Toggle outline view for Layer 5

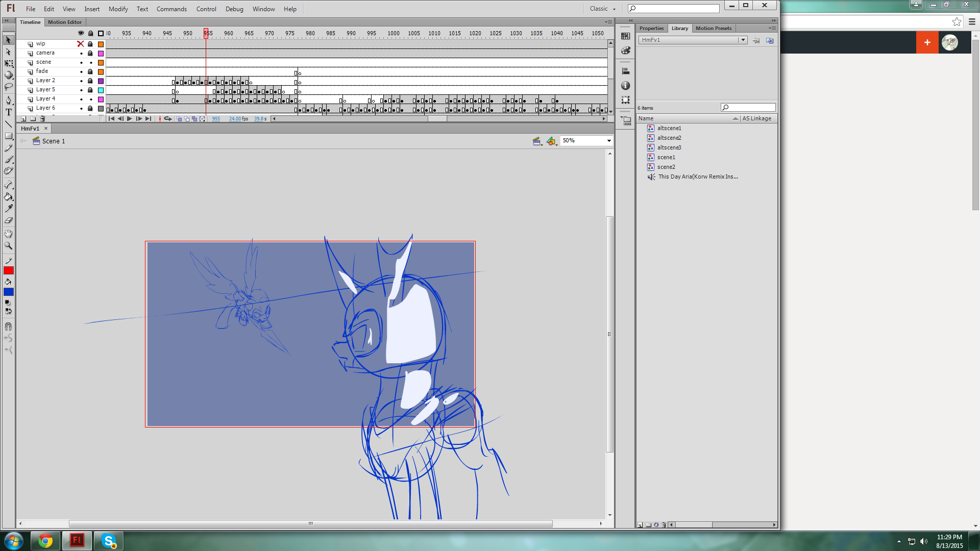click(x=101, y=90)
